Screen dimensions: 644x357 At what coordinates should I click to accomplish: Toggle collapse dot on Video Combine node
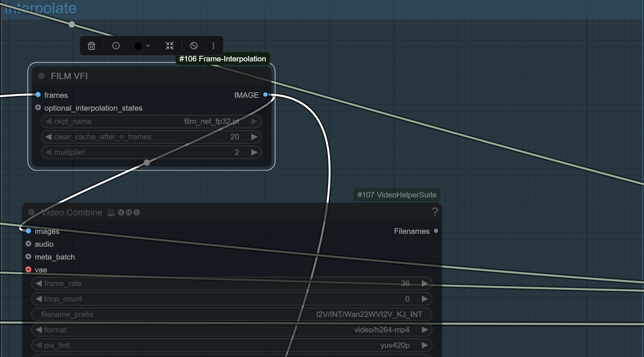pyautogui.click(x=32, y=212)
